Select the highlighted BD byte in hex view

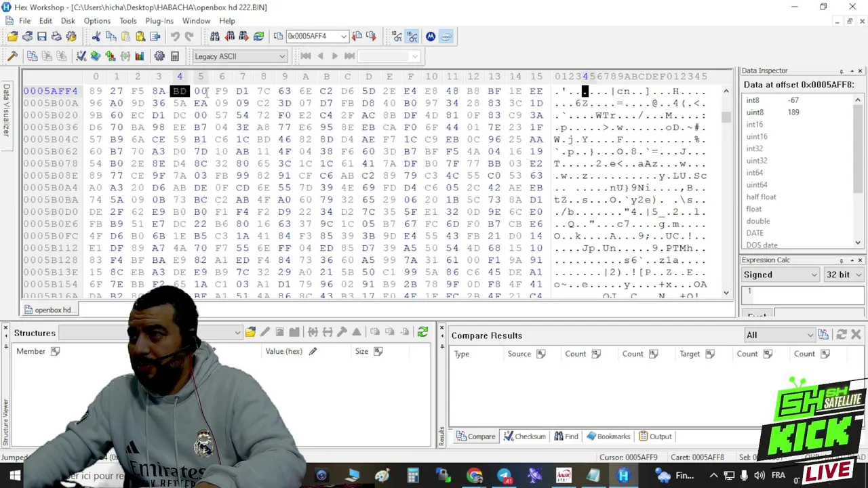(x=180, y=91)
